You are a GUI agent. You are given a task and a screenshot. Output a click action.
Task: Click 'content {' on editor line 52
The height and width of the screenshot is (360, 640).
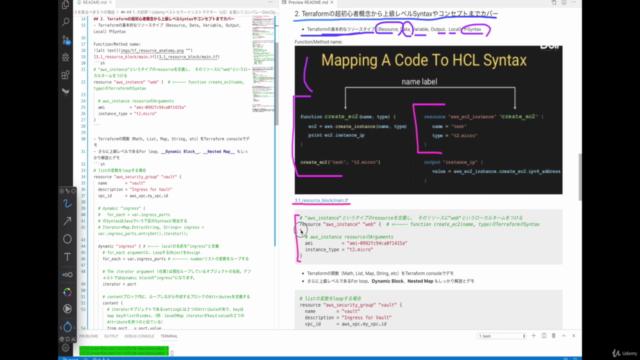[x=112, y=303]
